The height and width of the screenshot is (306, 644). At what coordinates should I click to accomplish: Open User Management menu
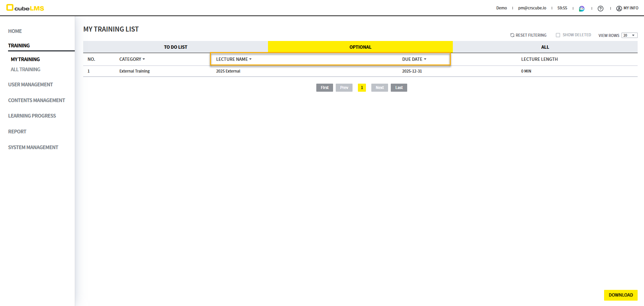pos(31,85)
